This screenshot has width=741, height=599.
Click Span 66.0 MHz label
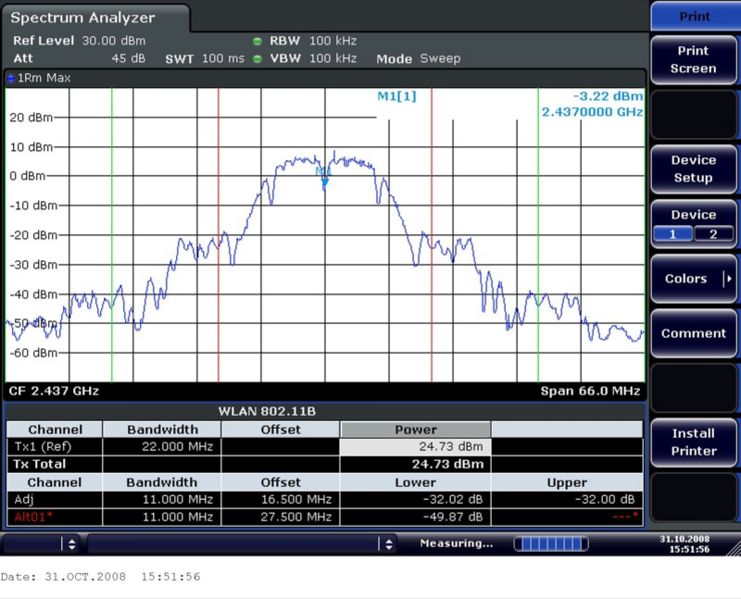pos(590,391)
